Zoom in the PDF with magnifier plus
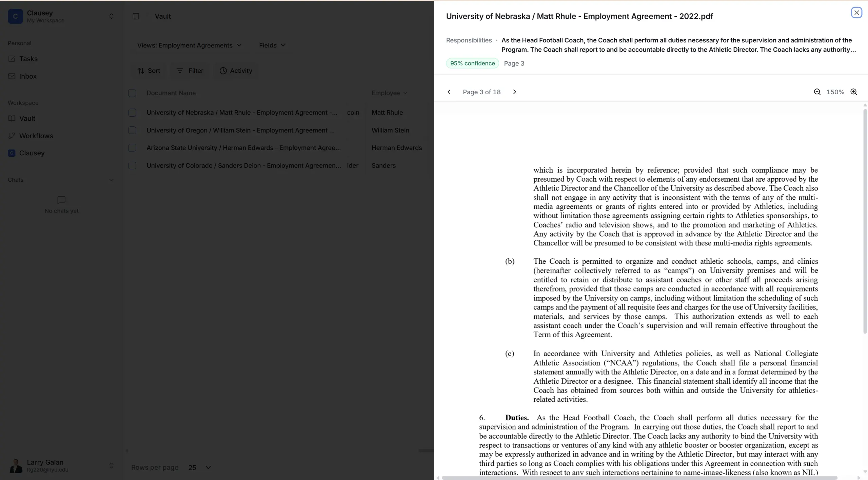The width and height of the screenshot is (868, 480). (x=854, y=92)
